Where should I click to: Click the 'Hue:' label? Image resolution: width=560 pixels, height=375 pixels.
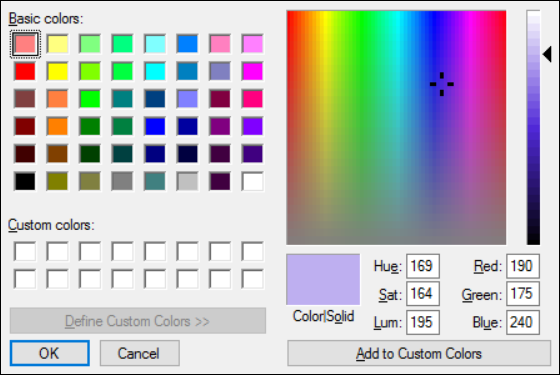click(388, 266)
